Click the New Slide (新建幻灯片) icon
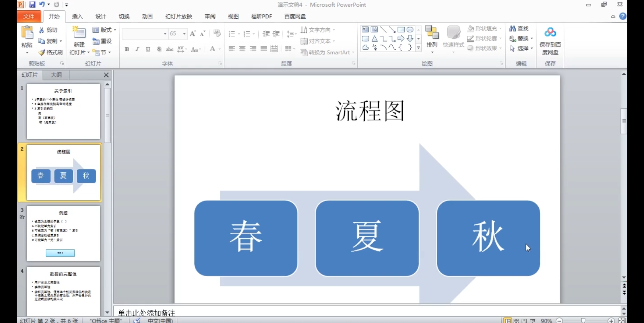Image resolution: width=644 pixels, height=323 pixels. [x=79, y=33]
